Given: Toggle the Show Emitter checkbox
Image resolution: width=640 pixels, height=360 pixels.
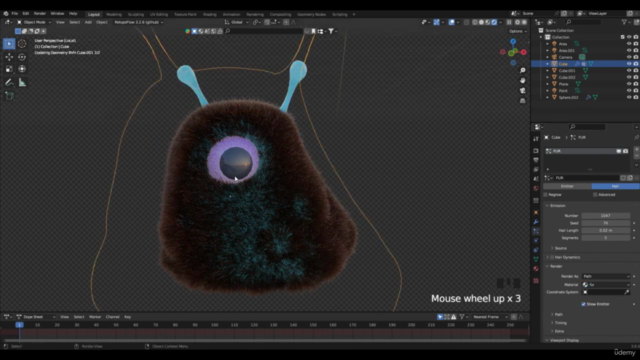Looking at the screenshot, I should pos(583,304).
